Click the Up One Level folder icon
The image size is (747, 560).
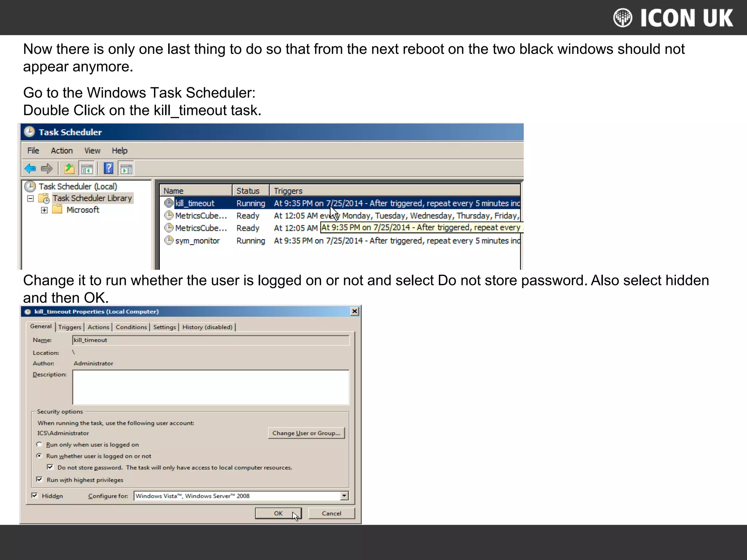[69, 169]
